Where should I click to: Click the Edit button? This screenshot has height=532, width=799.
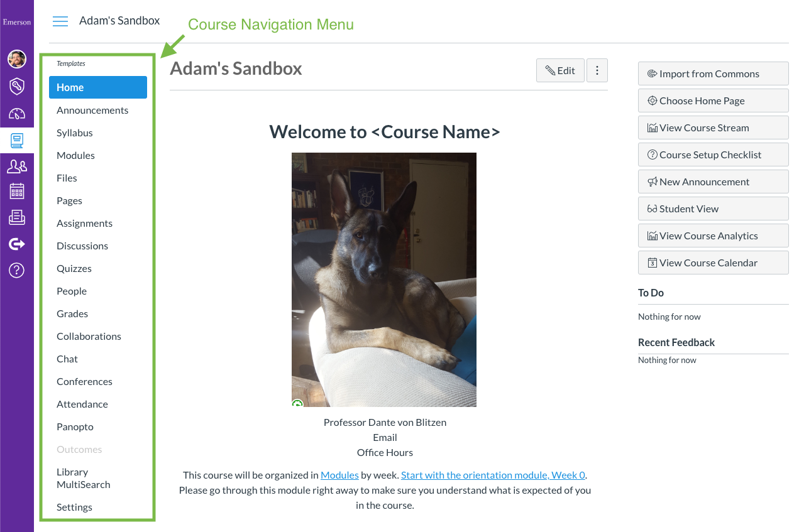pyautogui.click(x=560, y=70)
